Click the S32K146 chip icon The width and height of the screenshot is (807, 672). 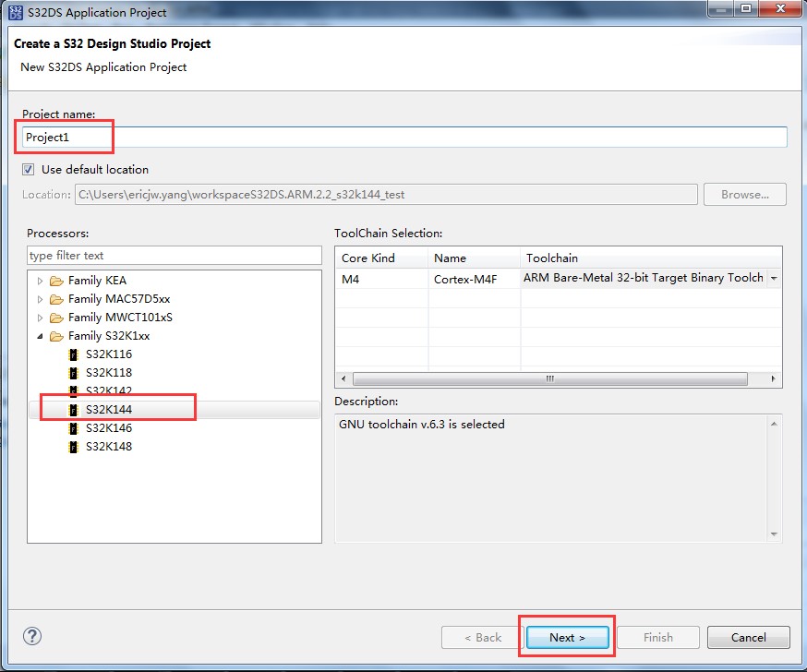coord(74,428)
